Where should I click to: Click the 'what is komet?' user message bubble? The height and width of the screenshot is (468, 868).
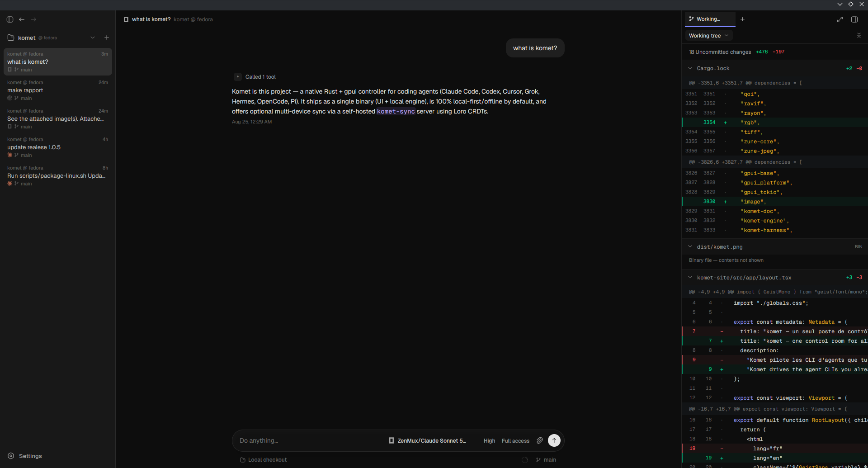tap(535, 48)
